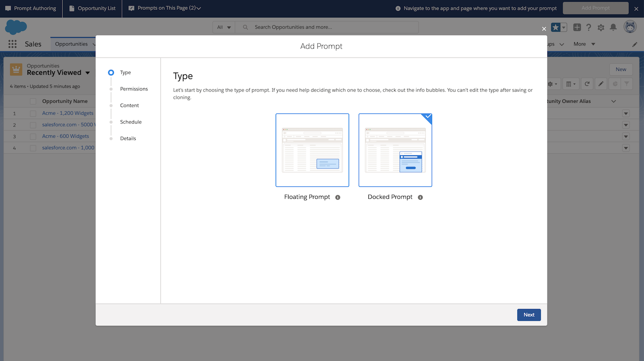Open the Setup gear icon

point(601,27)
